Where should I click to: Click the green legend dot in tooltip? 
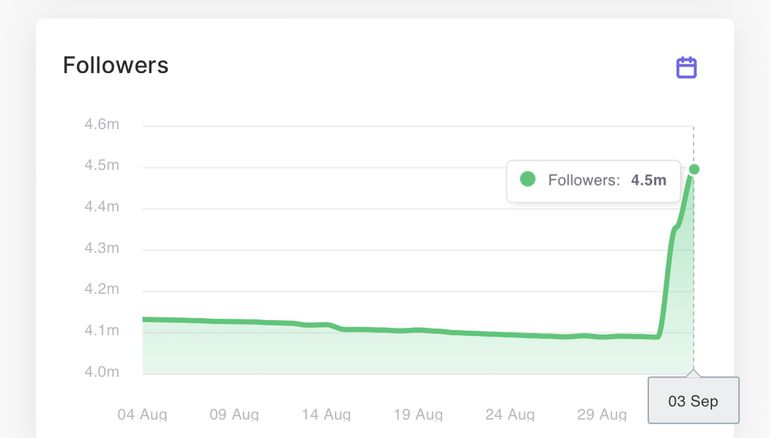click(528, 180)
